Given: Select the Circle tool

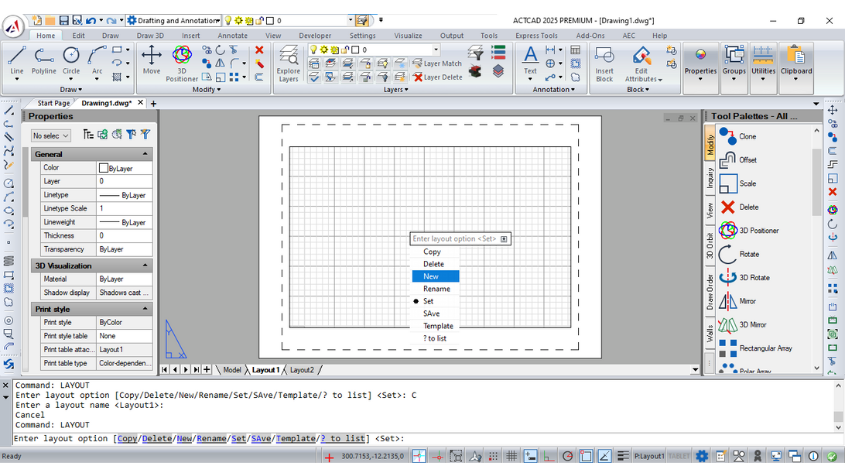Looking at the screenshot, I should point(71,60).
